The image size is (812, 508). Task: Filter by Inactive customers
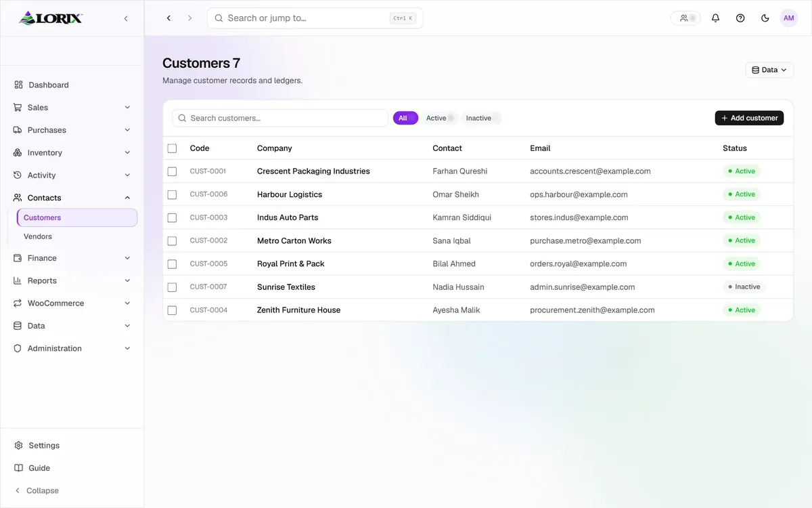tap(481, 118)
